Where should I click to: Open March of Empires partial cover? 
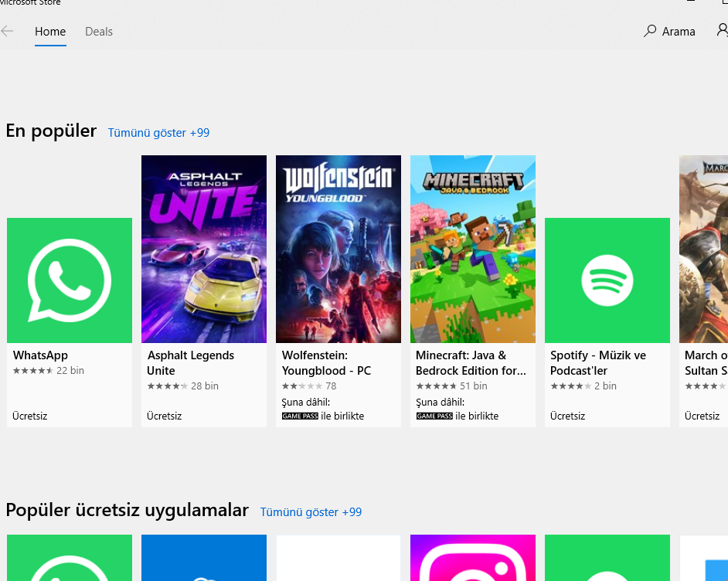click(703, 250)
